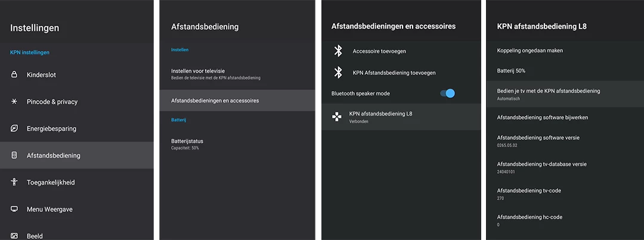Toggle the Bluetooth speaker mode switch
The width and height of the screenshot is (644, 240).
[x=448, y=93]
